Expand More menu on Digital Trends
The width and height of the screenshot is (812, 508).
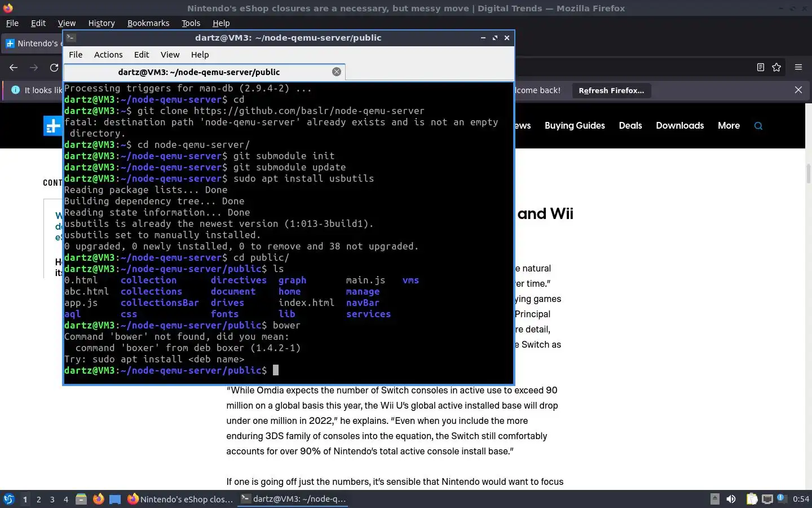[x=729, y=125]
